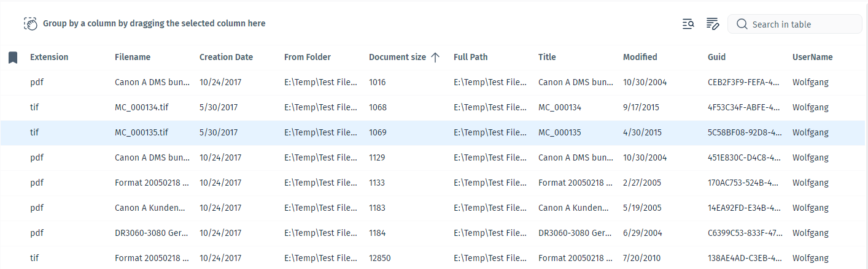Focus the Search in table field
The height and width of the screenshot is (269, 868).
click(795, 24)
